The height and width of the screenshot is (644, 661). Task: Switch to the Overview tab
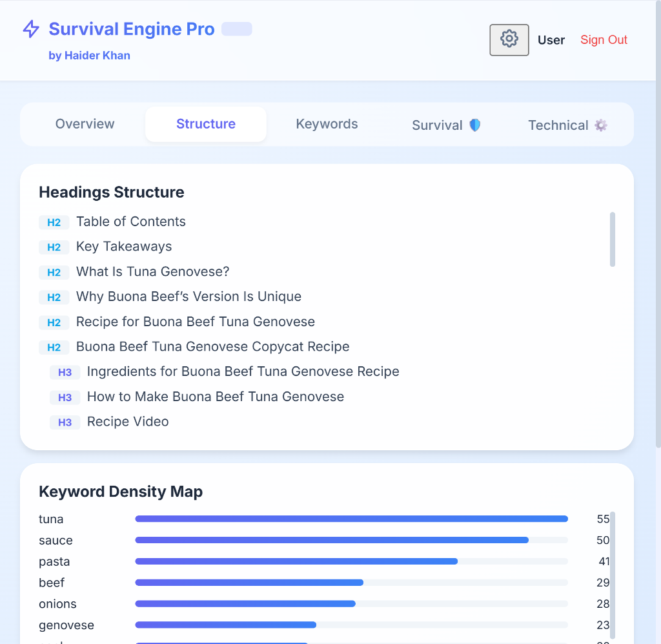pyautogui.click(x=85, y=124)
